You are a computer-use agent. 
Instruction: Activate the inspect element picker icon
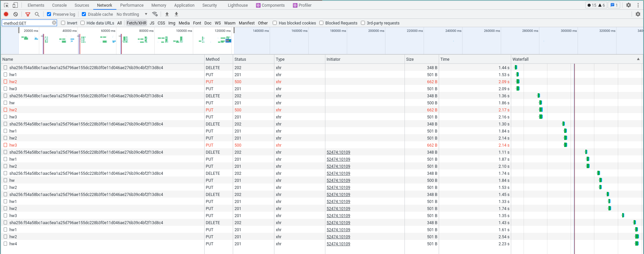(6, 5)
